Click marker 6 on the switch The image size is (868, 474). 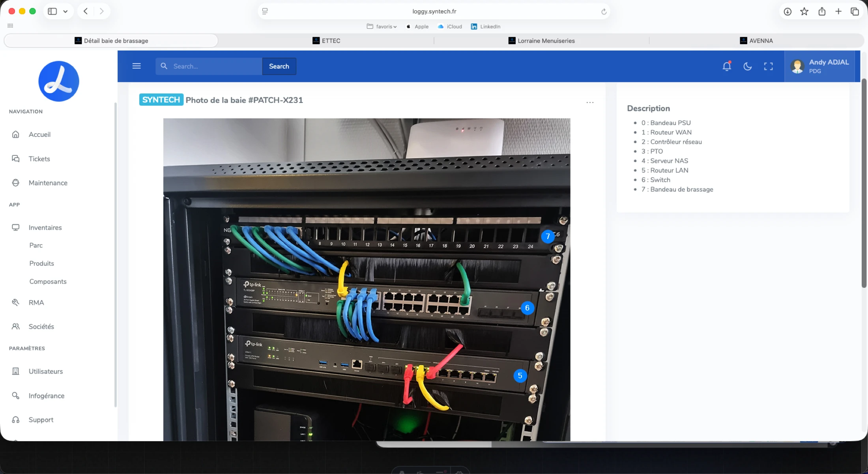point(527,308)
